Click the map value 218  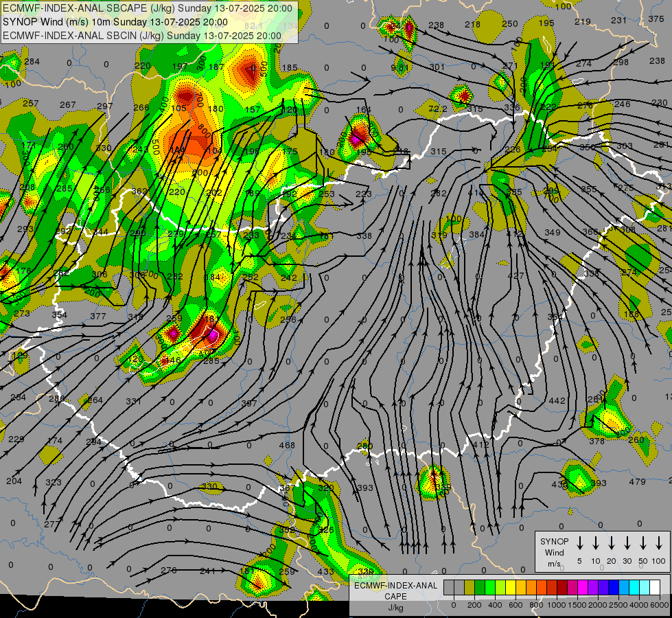(473, 25)
